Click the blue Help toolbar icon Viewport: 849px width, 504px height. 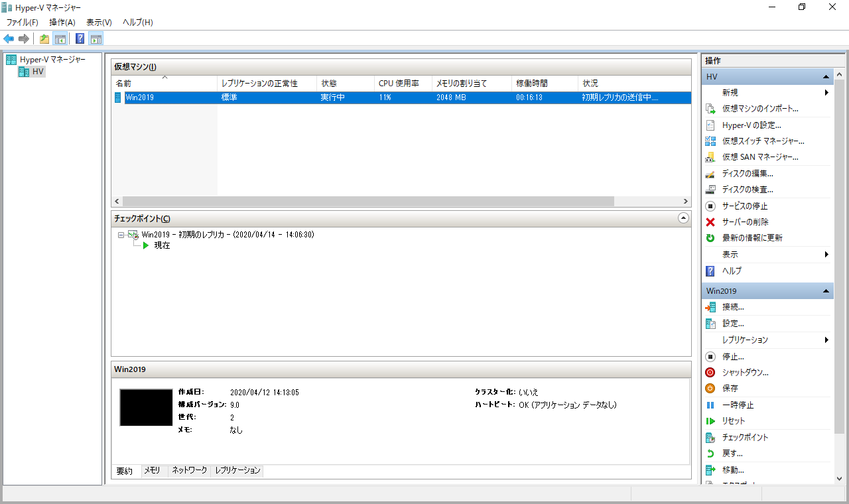pyautogui.click(x=80, y=38)
